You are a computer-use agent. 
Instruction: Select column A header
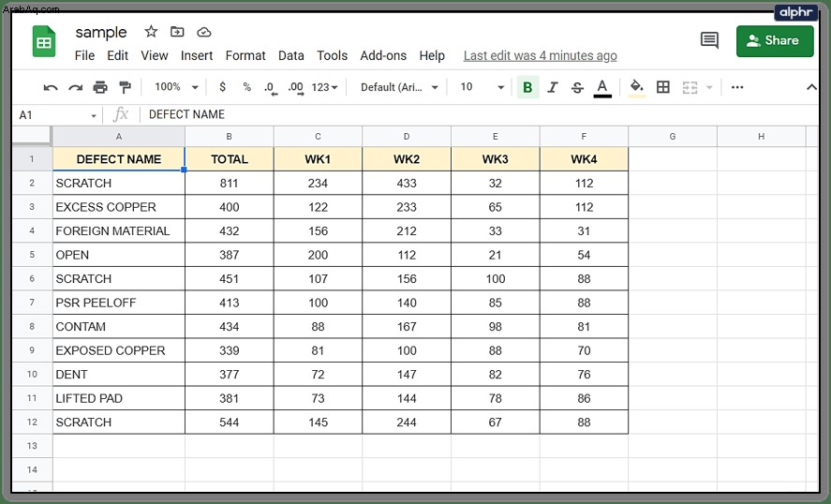(x=119, y=137)
